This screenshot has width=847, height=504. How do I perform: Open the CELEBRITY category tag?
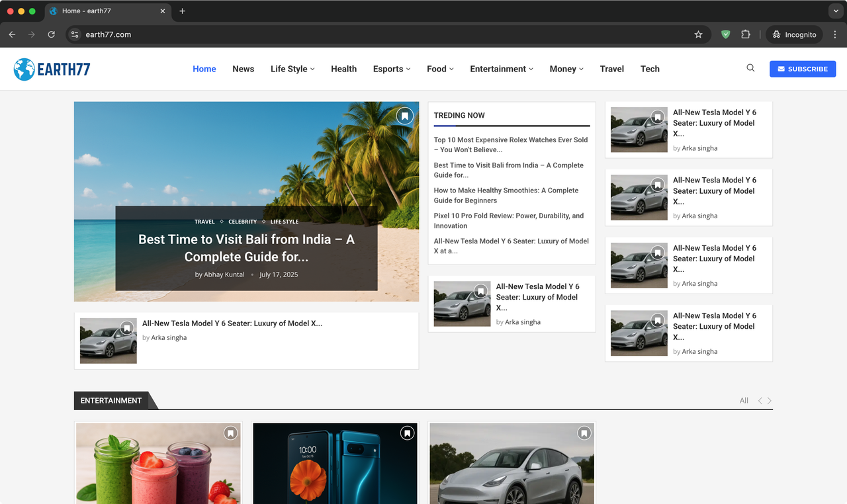(x=242, y=222)
